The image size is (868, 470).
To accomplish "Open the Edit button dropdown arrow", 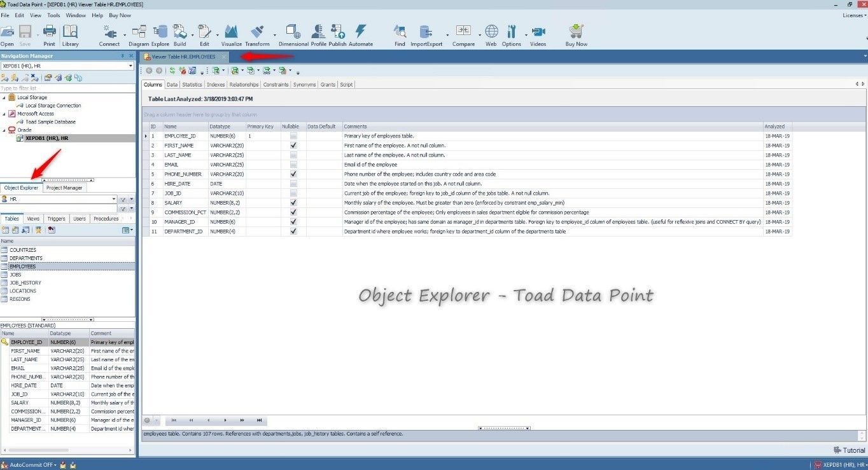I will coord(218,34).
